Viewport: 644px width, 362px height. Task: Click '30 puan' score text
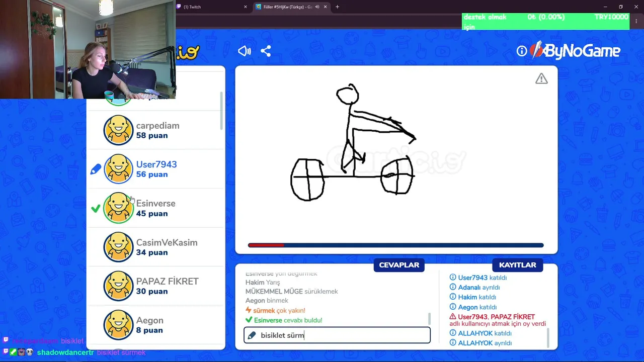click(152, 292)
